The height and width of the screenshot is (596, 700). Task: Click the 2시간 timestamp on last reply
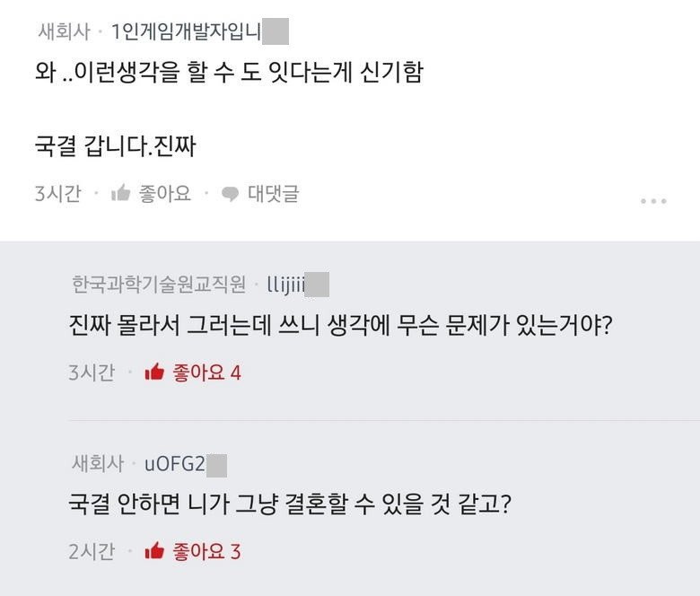click(92, 551)
